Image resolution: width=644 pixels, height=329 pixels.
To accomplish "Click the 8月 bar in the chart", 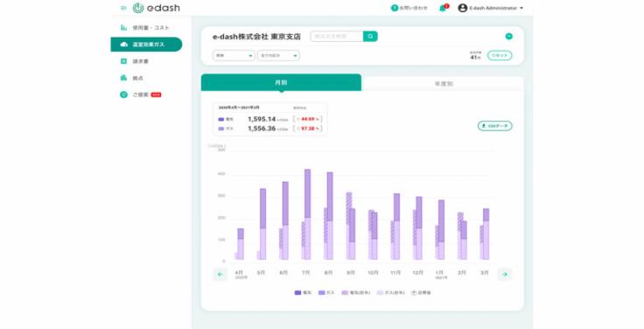I will [x=330, y=215].
